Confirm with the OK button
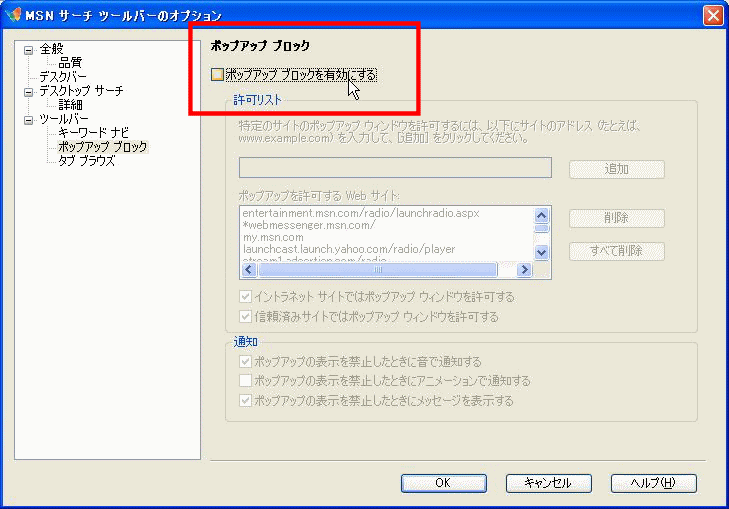Image resolution: width=729 pixels, height=509 pixels. pyautogui.click(x=444, y=483)
